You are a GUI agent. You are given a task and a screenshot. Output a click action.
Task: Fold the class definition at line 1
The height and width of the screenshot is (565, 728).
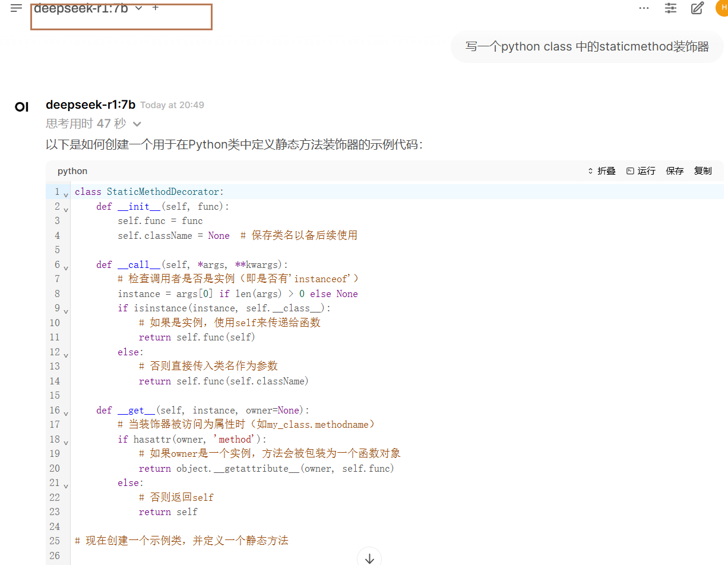pyautogui.click(x=66, y=194)
